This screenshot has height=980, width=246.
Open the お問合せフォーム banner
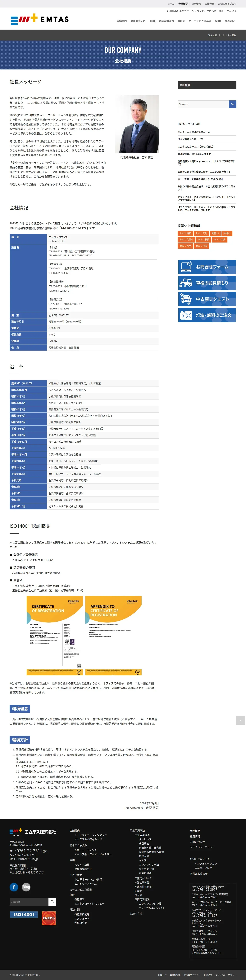pyautogui.click(x=207, y=267)
